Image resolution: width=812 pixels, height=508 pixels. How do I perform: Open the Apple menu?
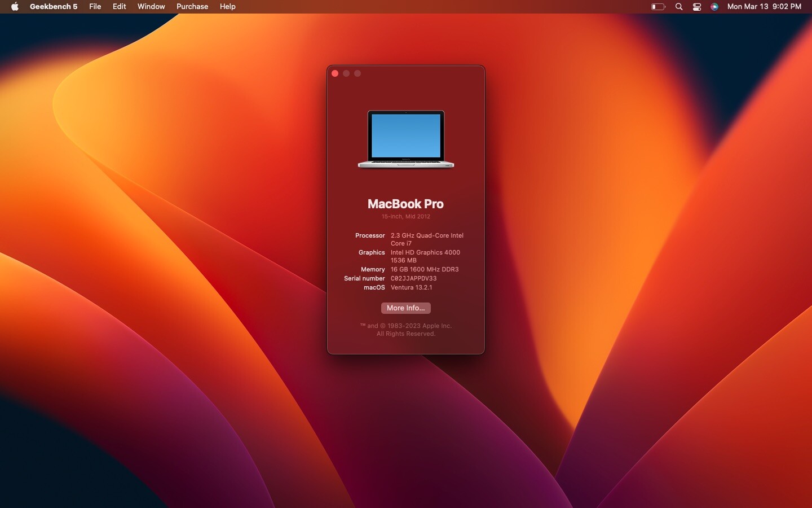[15, 7]
